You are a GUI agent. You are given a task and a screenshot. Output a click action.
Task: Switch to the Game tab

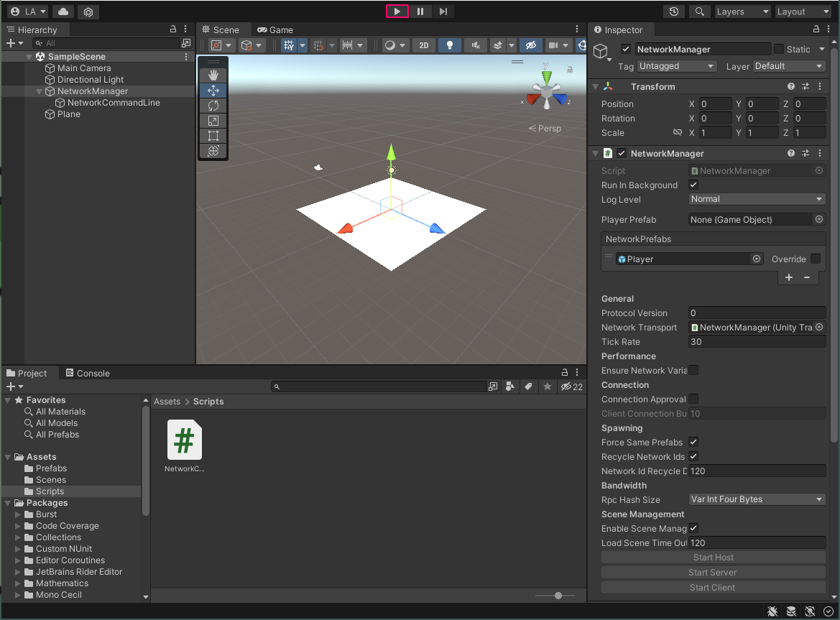click(275, 30)
